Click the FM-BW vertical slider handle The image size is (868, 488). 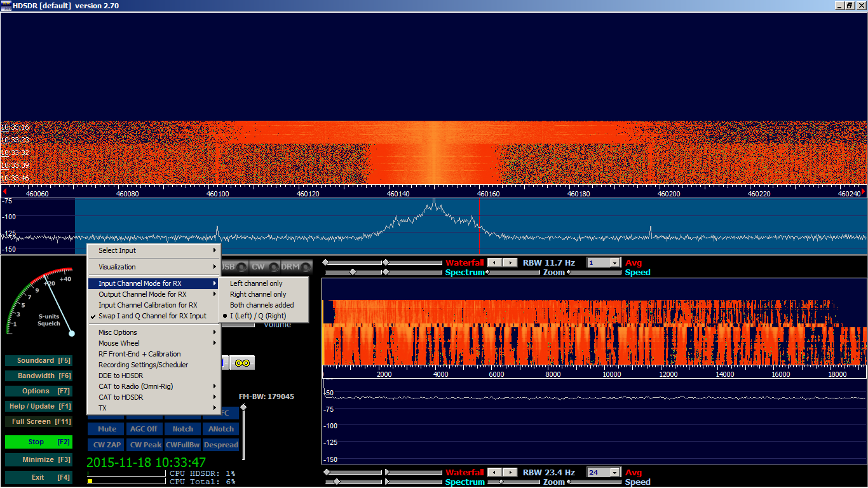click(x=243, y=407)
